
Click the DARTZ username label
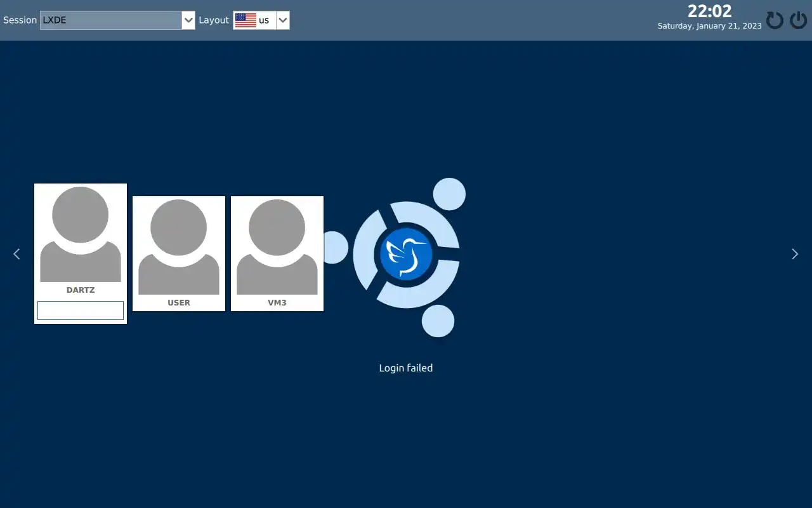pyautogui.click(x=81, y=290)
